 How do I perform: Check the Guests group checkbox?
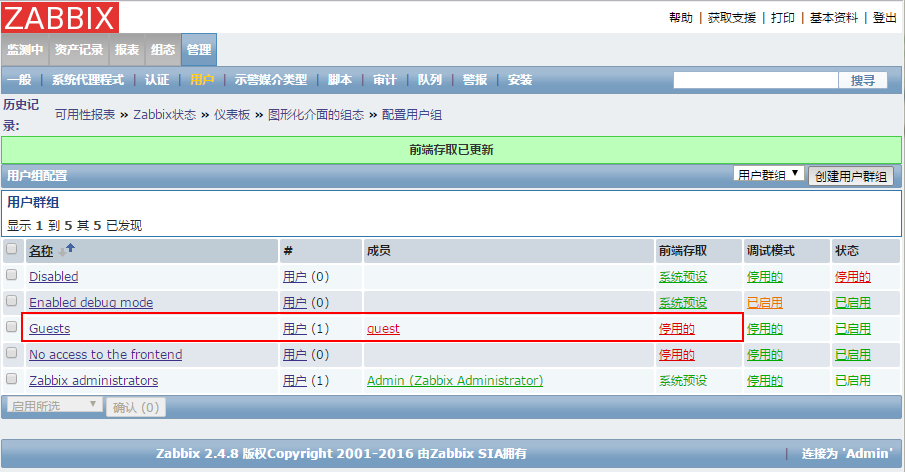click(x=12, y=327)
